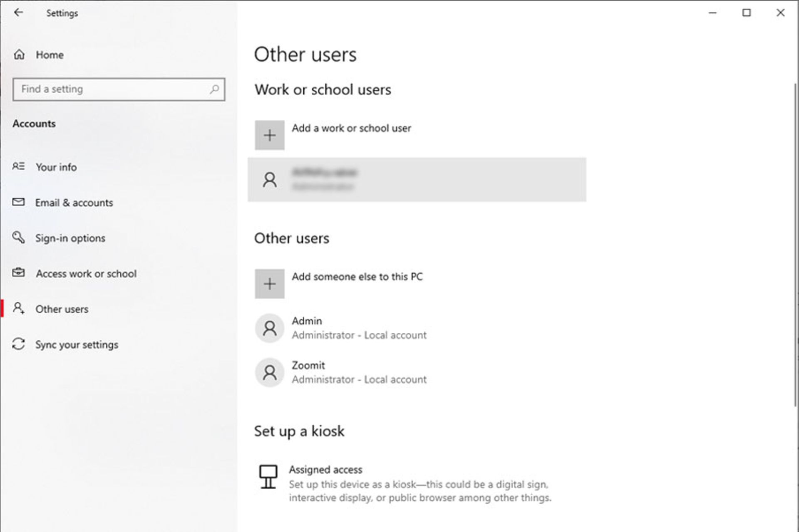Open Access work or school
The image size is (799, 532).
coord(86,274)
